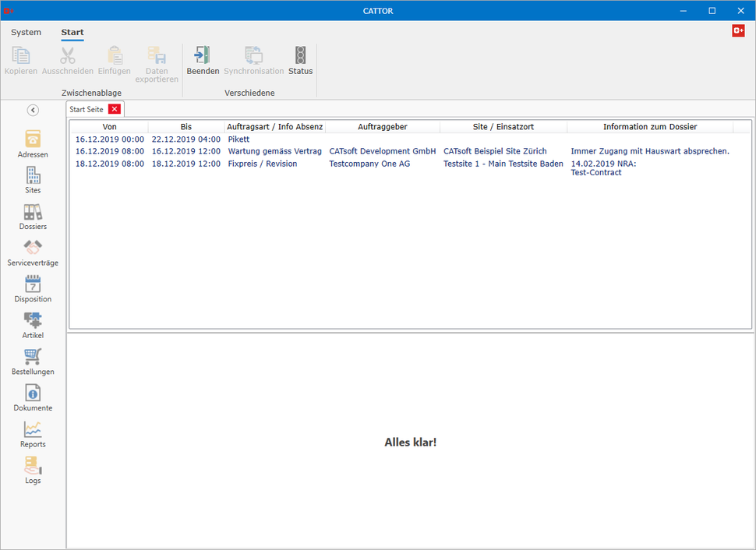Click the Hauswart access note cell
This screenshot has height=550, width=756.
click(650, 151)
